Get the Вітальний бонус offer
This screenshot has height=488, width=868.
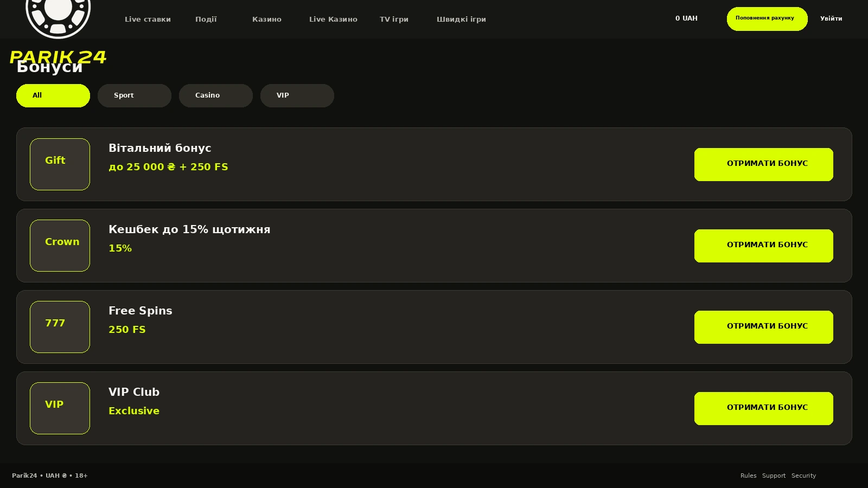coord(764,164)
